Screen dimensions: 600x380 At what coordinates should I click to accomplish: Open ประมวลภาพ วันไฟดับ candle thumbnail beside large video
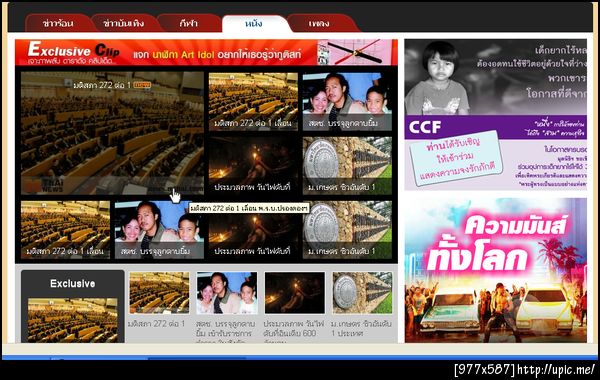[x=253, y=166]
